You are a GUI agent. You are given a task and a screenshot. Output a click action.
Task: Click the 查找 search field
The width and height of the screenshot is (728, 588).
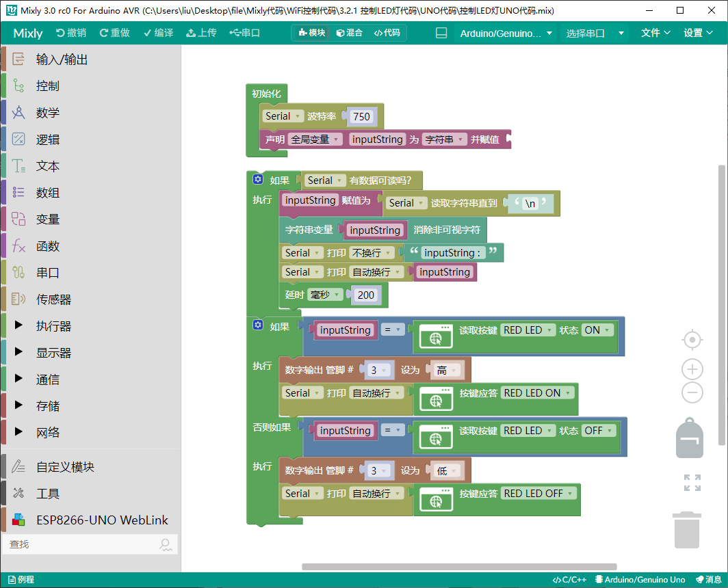(x=90, y=544)
